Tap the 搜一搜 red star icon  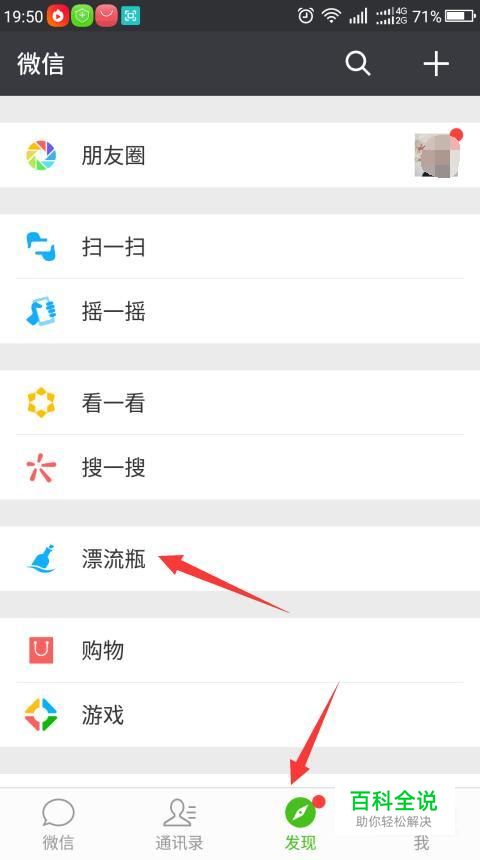[41, 467]
